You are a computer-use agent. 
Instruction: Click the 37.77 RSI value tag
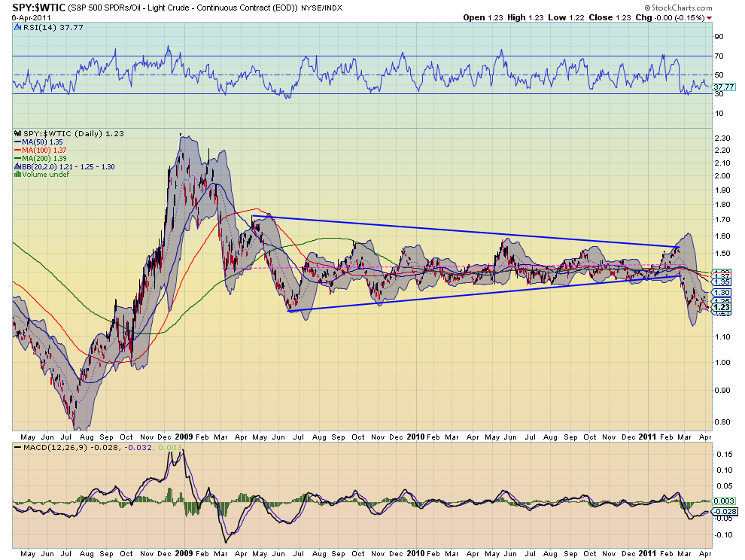click(724, 87)
